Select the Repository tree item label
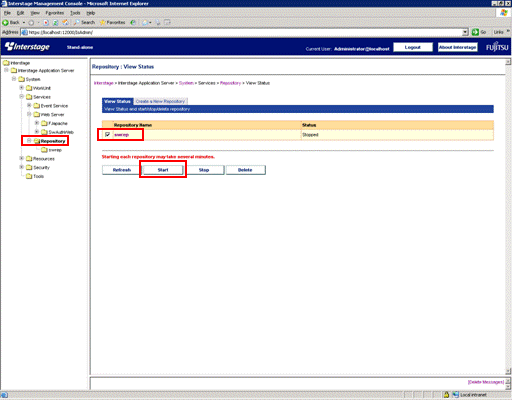 [53, 141]
